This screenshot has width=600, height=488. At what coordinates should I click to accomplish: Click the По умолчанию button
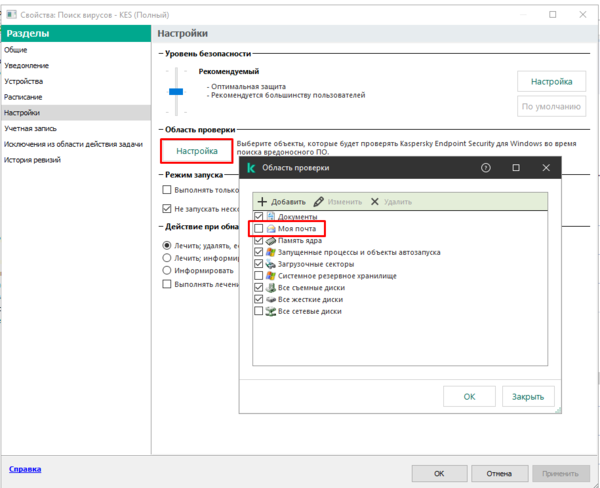click(x=551, y=106)
